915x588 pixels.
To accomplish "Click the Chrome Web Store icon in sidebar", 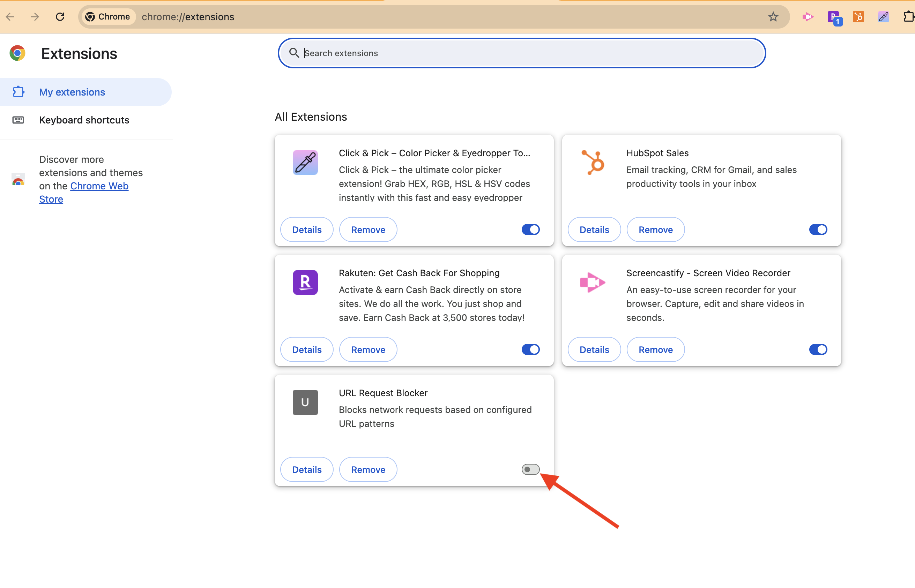I will point(18,180).
